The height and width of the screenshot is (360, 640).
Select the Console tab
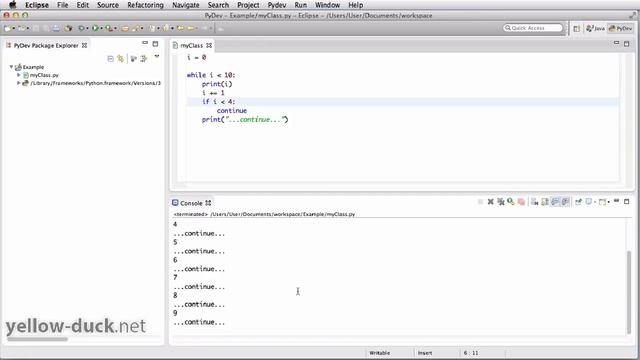tap(191, 203)
